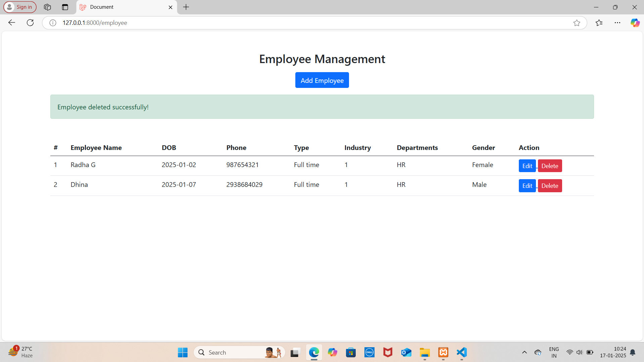The height and width of the screenshot is (362, 644).
Task: Click the browser back arrow
Action: (x=12, y=23)
